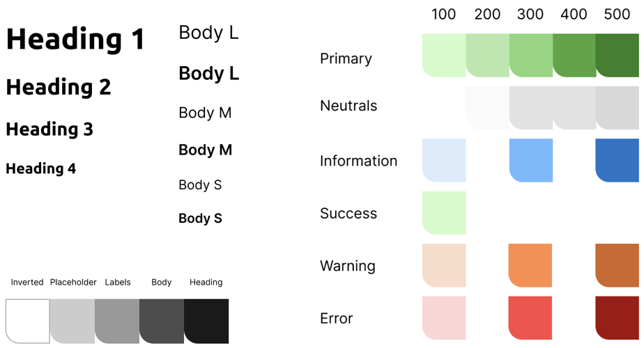Click the Success 100 swatch
The width and height of the screenshot is (644, 348).
(x=444, y=213)
